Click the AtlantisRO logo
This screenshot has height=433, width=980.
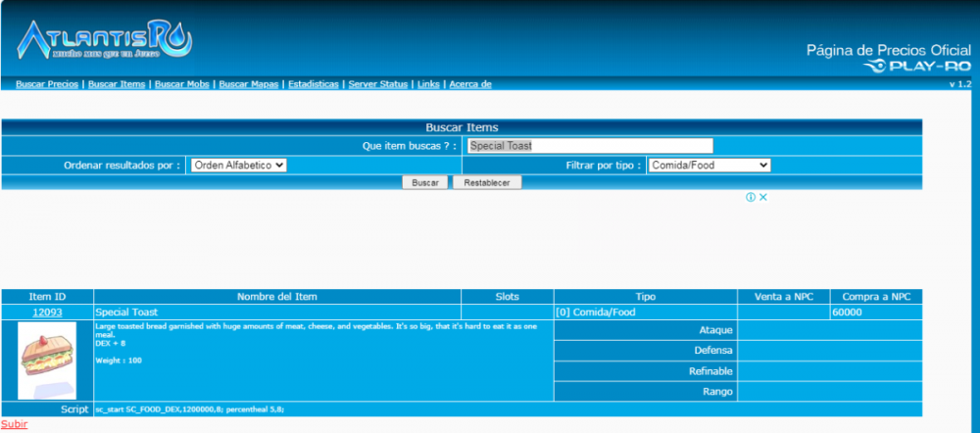coord(103,40)
